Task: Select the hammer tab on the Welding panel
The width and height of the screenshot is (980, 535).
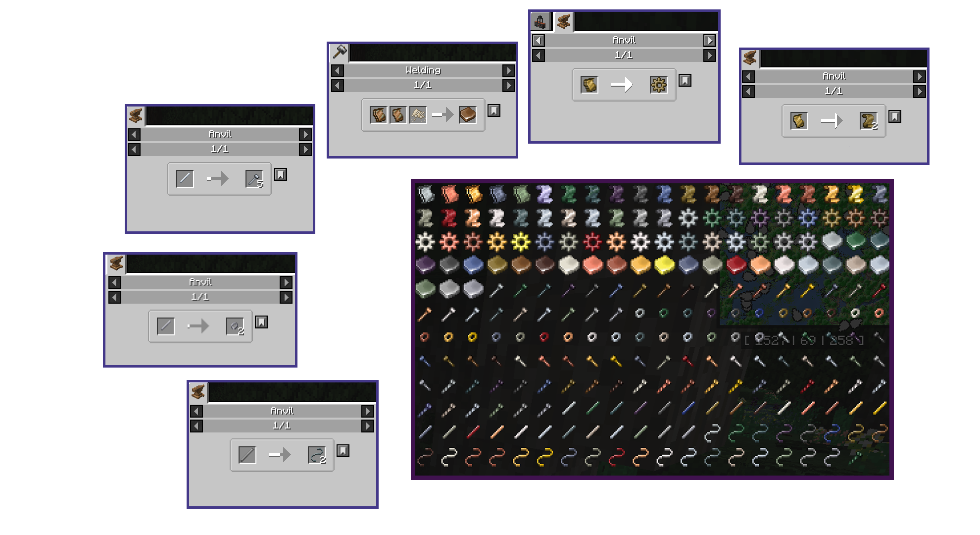Action: click(x=340, y=52)
